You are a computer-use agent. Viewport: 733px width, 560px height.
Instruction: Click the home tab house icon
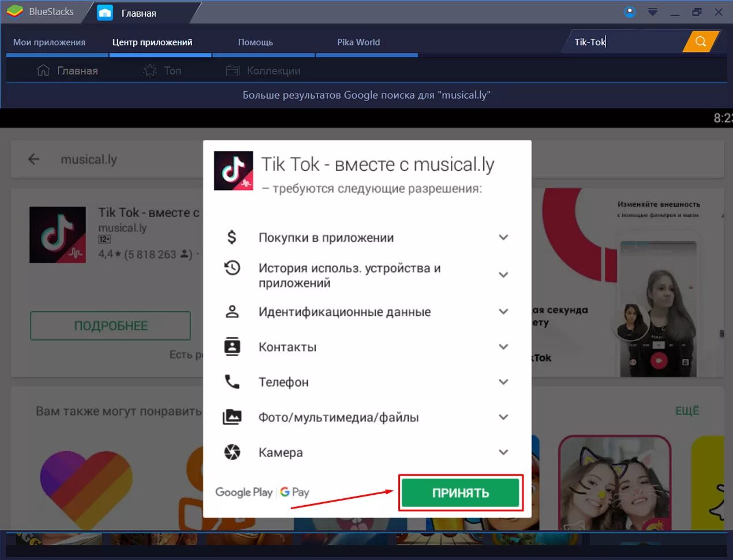[x=105, y=12]
